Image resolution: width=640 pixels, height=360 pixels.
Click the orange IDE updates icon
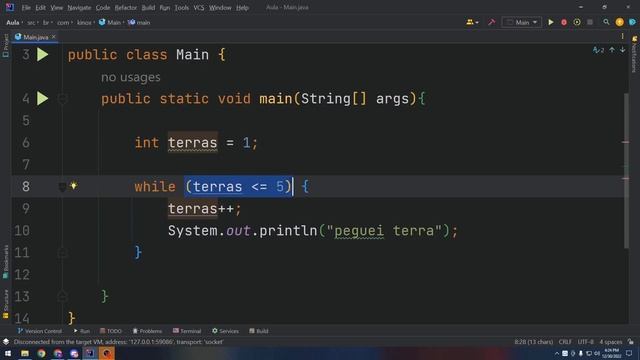619,22
